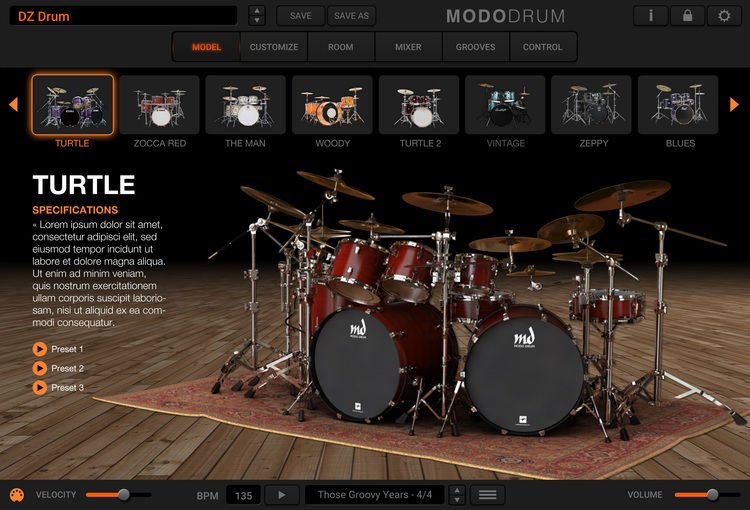
Task: Show previous drum kits with the left arrow
Action: pyautogui.click(x=13, y=104)
